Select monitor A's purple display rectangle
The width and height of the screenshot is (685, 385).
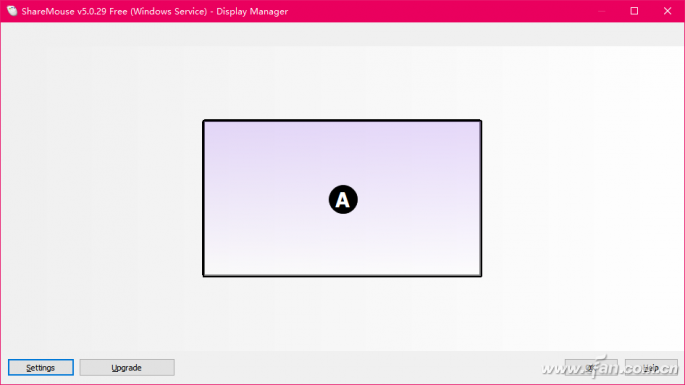(342, 198)
